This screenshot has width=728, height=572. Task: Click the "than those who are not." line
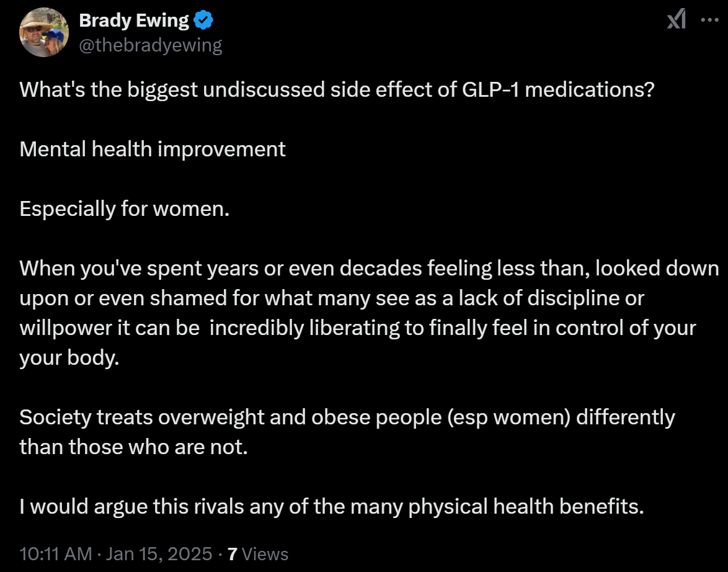coord(133,447)
